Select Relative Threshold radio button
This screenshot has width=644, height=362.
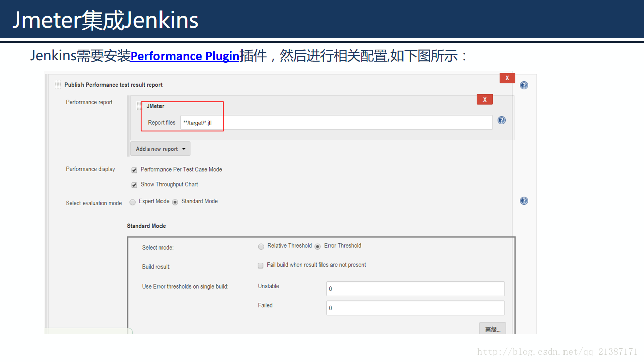tap(261, 247)
